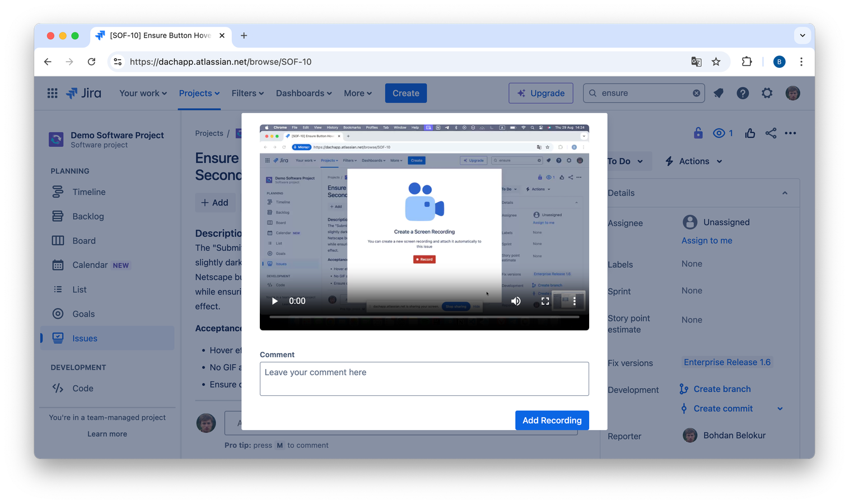Click the site information icon in address bar

[118, 62]
